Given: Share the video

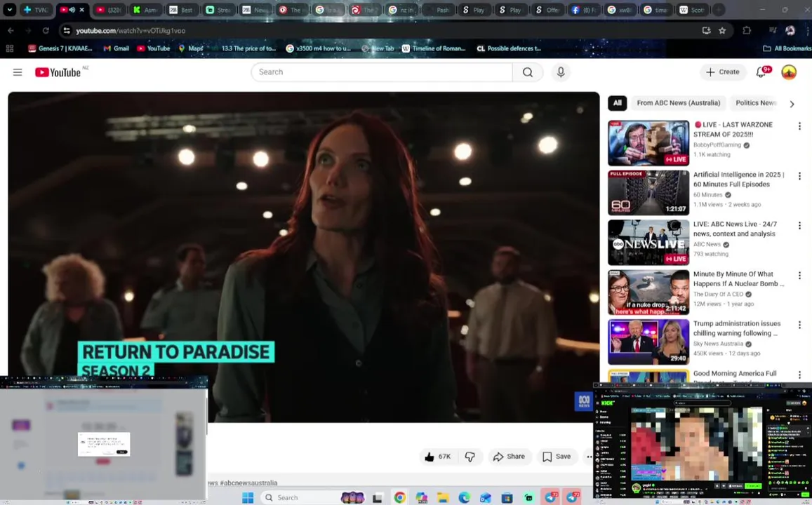Looking at the screenshot, I should [x=509, y=457].
